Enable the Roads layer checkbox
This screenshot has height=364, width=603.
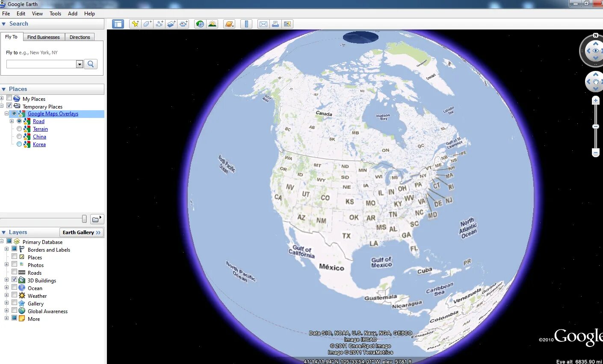pos(14,272)
